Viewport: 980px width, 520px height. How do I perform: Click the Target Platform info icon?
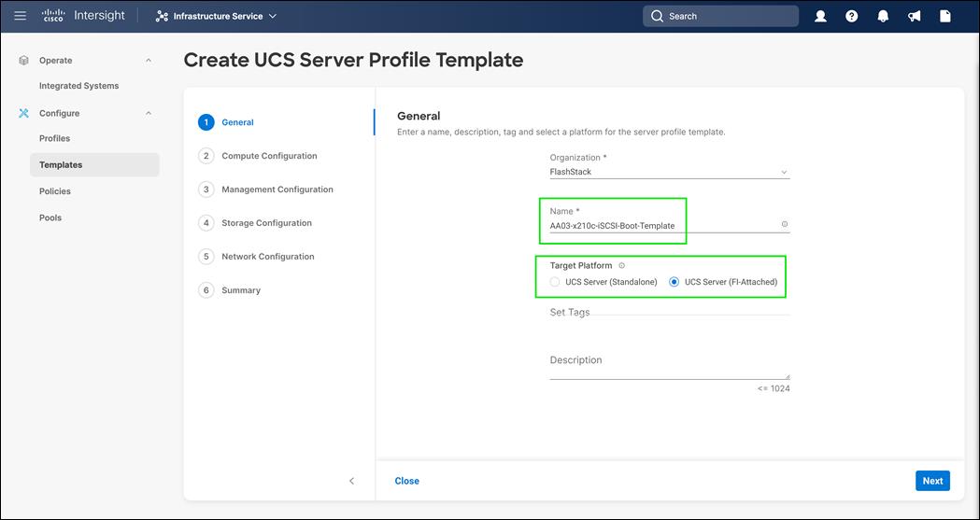(621, 266)
